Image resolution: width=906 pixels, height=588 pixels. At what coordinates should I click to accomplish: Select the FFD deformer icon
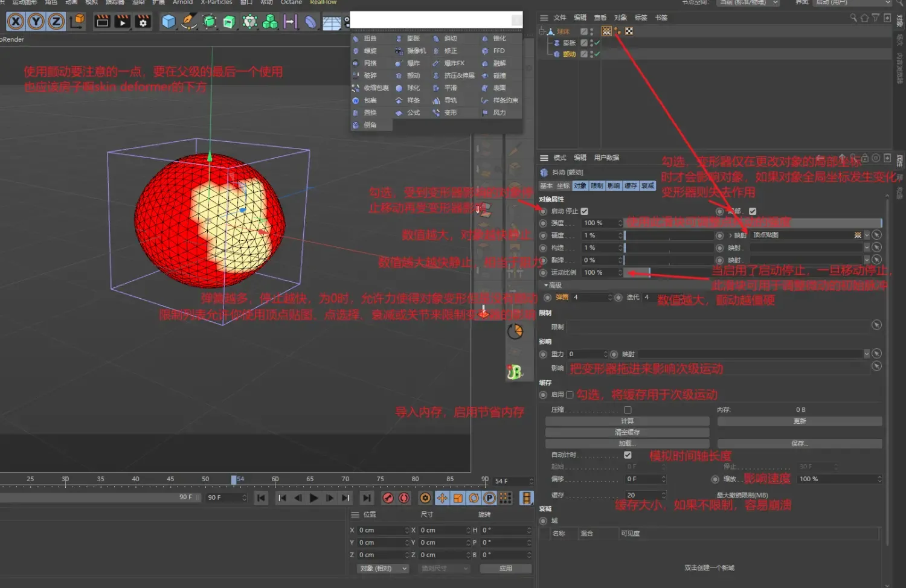coord(498,51)
